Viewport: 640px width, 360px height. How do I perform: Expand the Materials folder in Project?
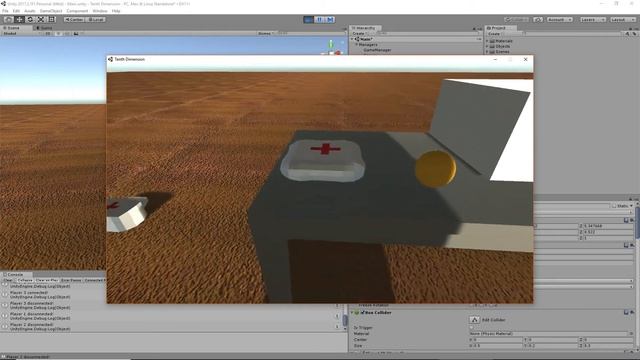pyautogui.click(x=487, y=41)
